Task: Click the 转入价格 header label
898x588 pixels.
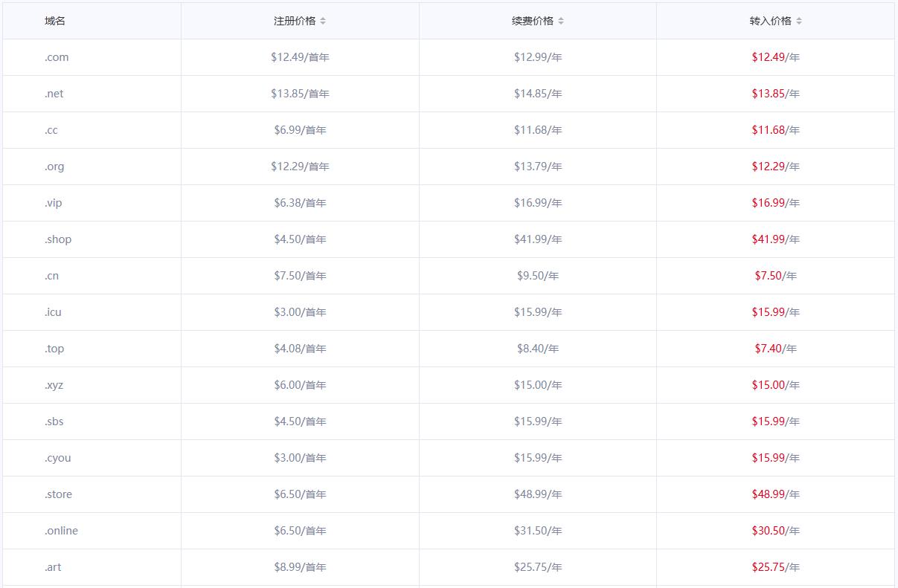Action: [771, 21]
